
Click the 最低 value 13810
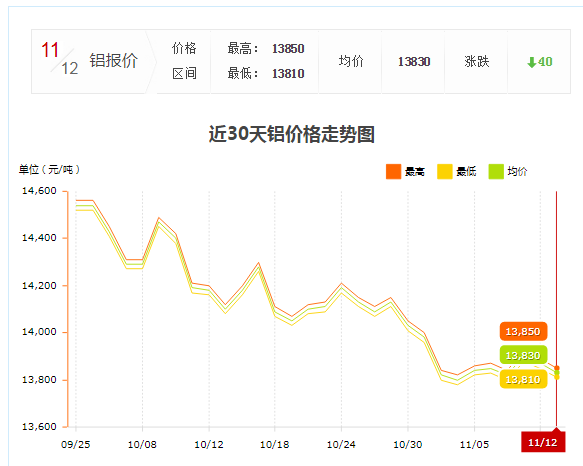click(288, 74)
